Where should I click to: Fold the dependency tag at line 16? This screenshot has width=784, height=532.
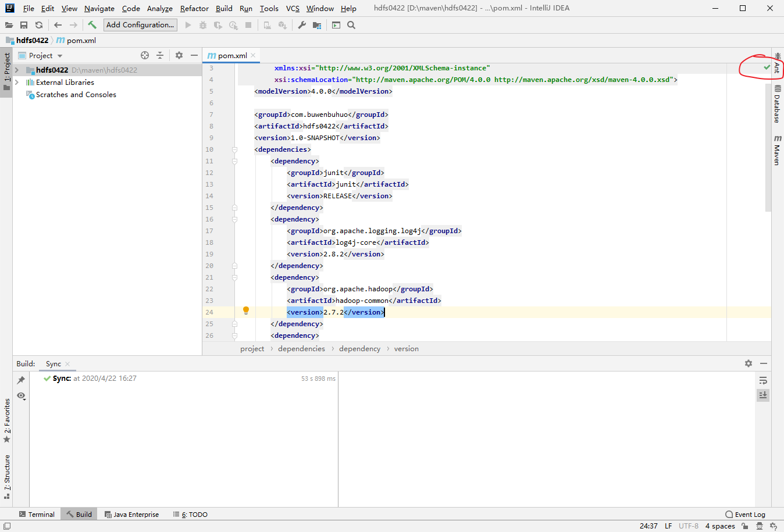(234, 219)
